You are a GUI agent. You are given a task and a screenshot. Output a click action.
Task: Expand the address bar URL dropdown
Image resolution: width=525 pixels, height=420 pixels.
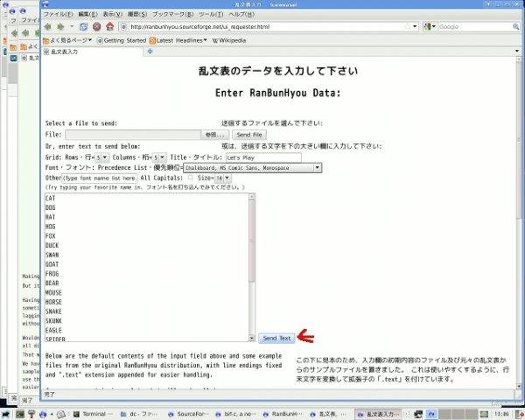tap(415, 26)
